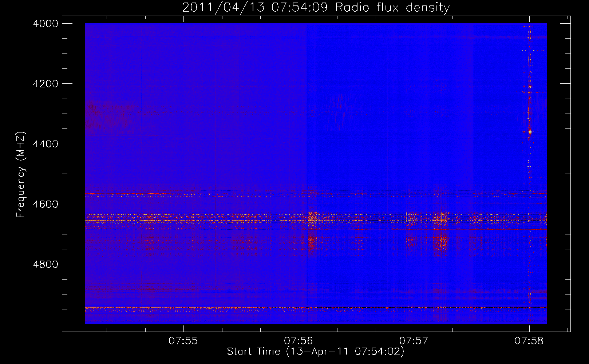This screenshot has width=589, height=364.
Task: Click the "Start Time (13-Apr-11 07:54:02)" axis title
Action: (316, 352)
